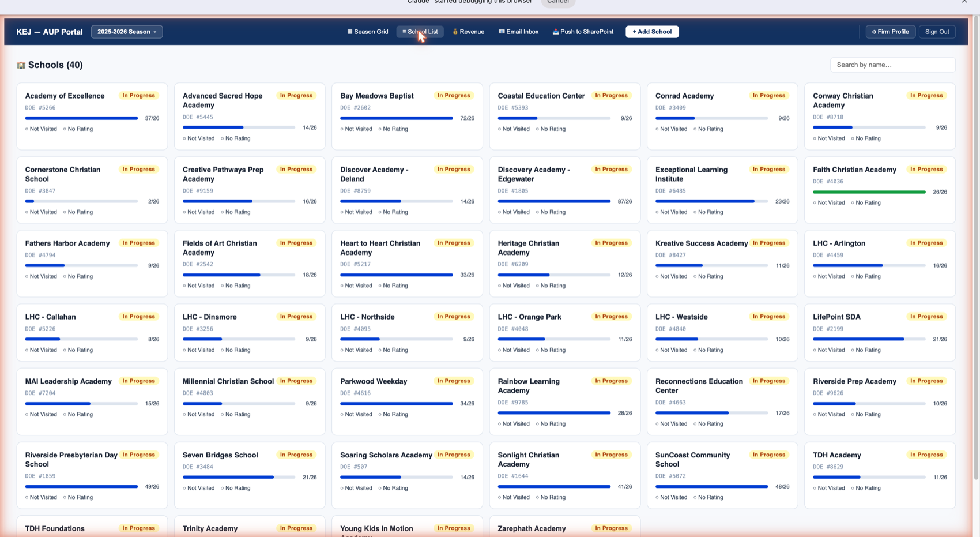Click the Season Grid icon
Screen dimensions: 980x537
click(349, 32)
